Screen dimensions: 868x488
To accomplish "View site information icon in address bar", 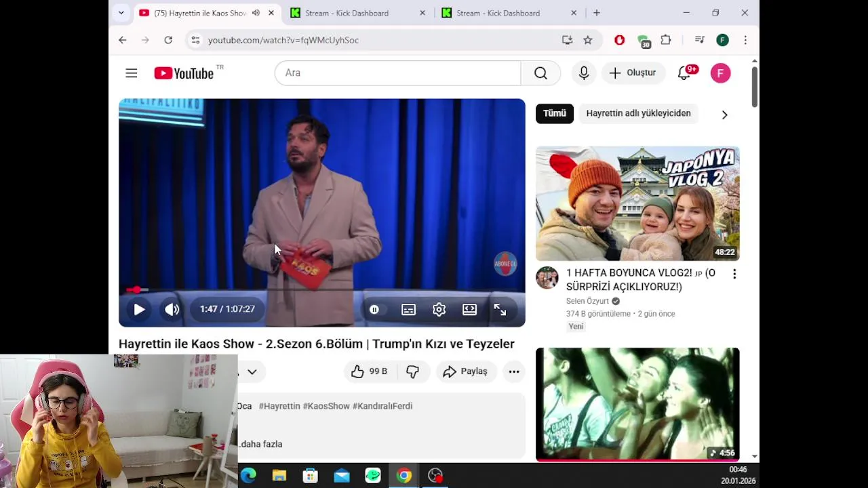I will point(195,40).
